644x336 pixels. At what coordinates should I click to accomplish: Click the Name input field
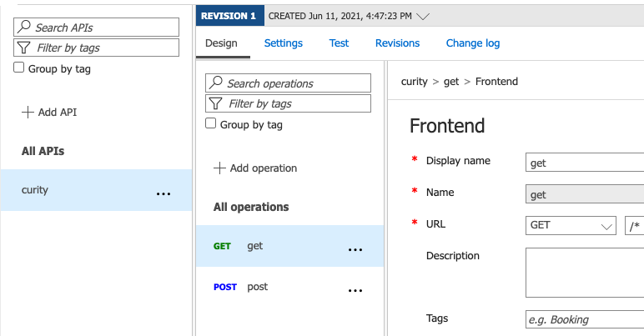[585, 194]
